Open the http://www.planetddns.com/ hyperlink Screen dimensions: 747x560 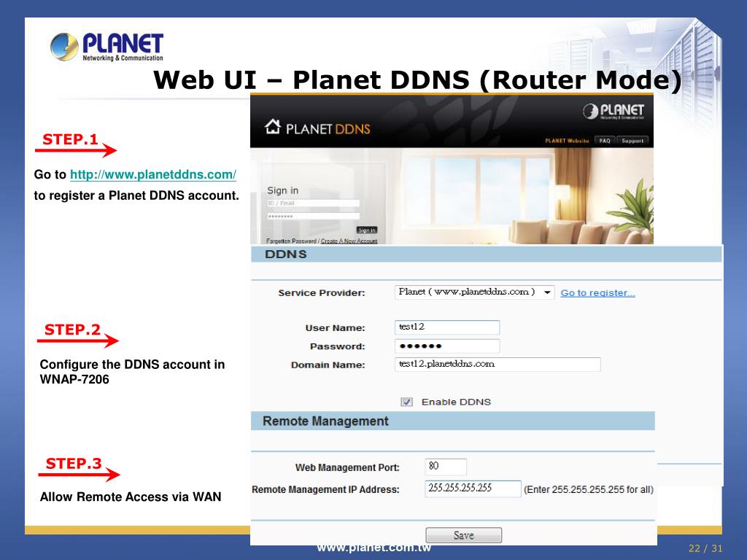click(x=153, y=175)
